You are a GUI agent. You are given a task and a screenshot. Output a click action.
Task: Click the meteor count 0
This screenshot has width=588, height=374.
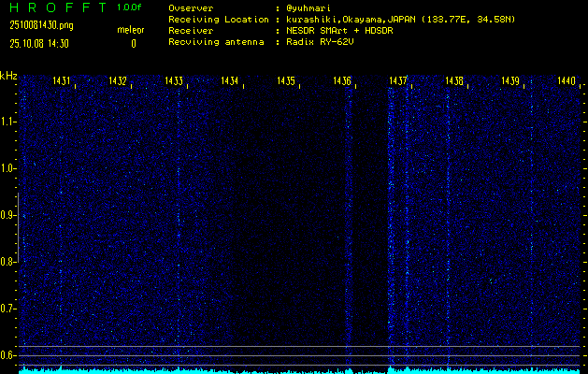click(x=134, y=44)
